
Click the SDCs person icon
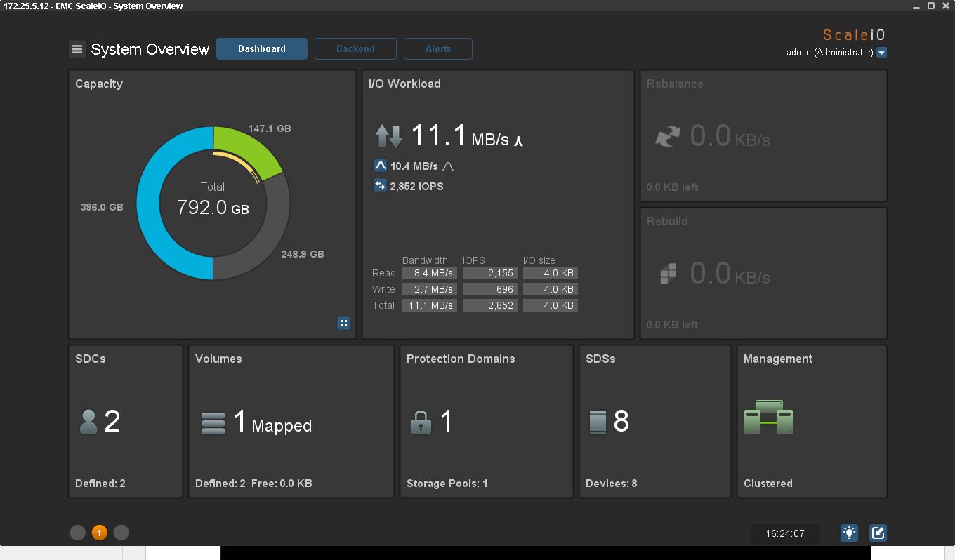click(x=88, y=422)
